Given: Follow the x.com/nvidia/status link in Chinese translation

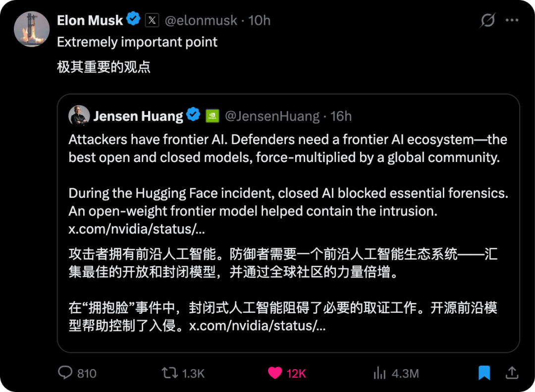Looking at the screenshot, I should pos(257,326).
